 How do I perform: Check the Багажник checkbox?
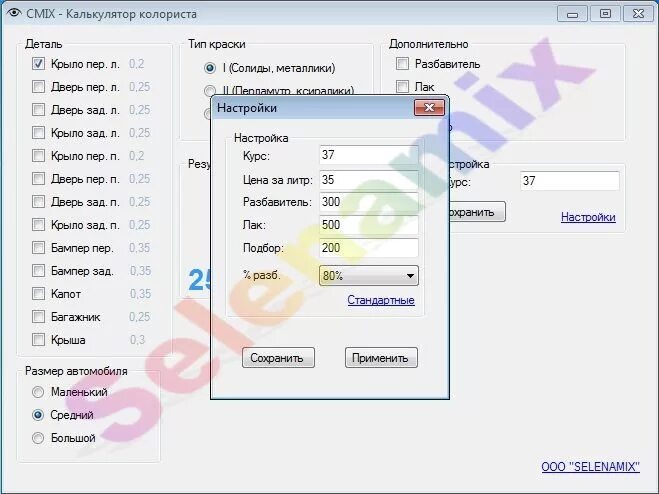coord(38,317)
